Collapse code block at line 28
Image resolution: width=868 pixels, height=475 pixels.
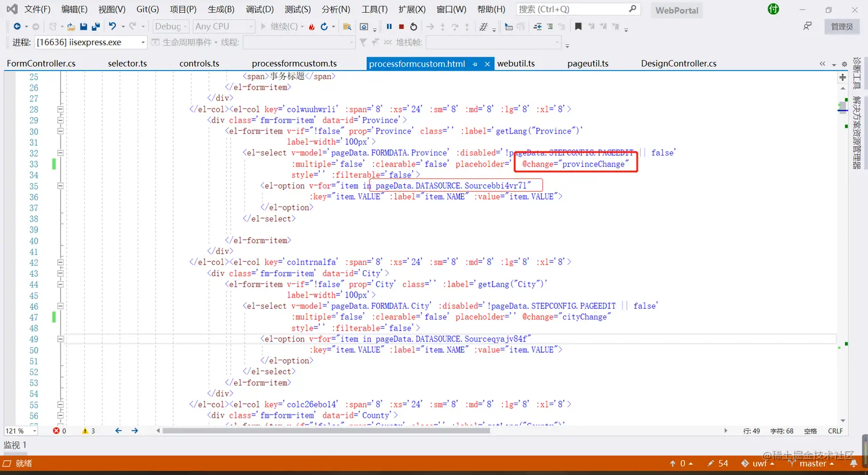pos(60,109)
